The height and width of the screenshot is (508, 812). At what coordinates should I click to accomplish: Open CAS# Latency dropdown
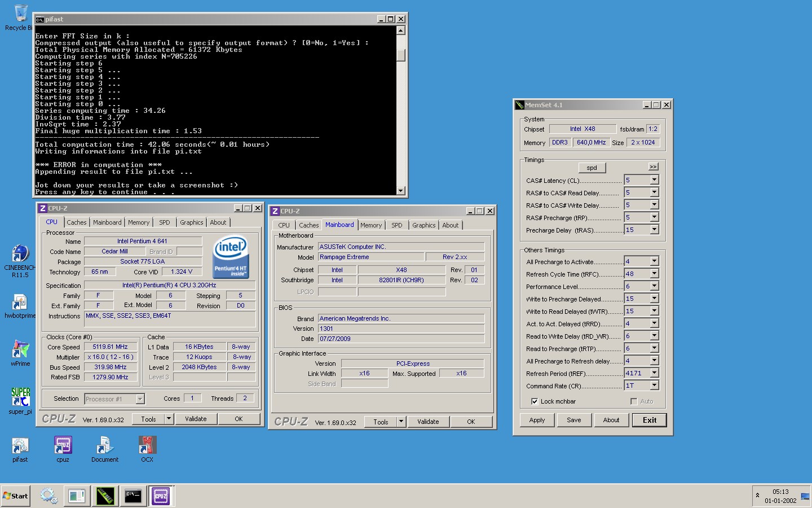point(654,180)
